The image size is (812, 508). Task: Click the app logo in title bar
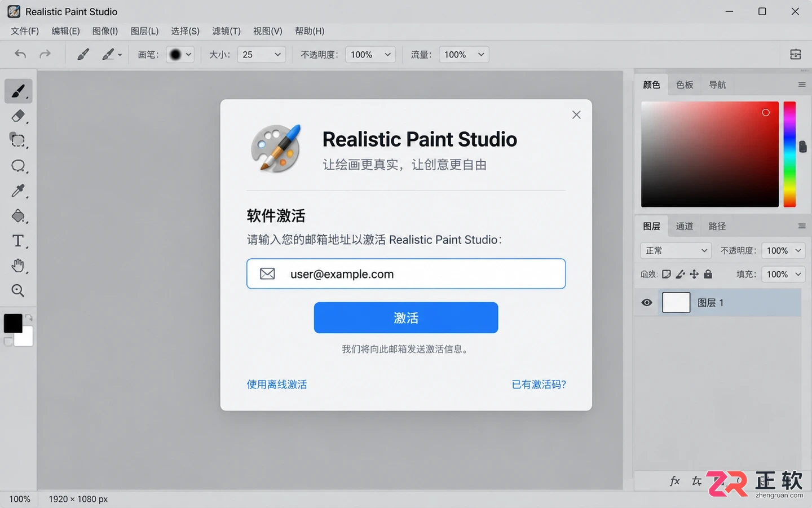tap(14, 11)
